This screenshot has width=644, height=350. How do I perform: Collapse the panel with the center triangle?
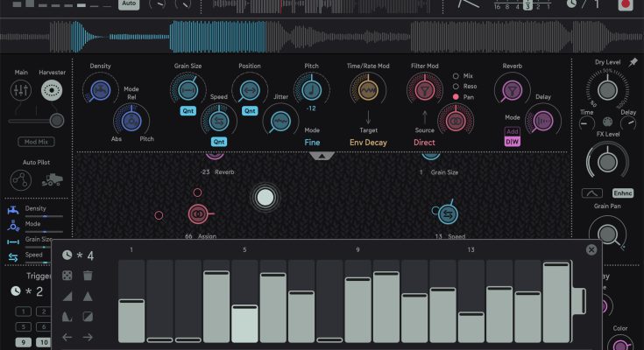point(322,156)
